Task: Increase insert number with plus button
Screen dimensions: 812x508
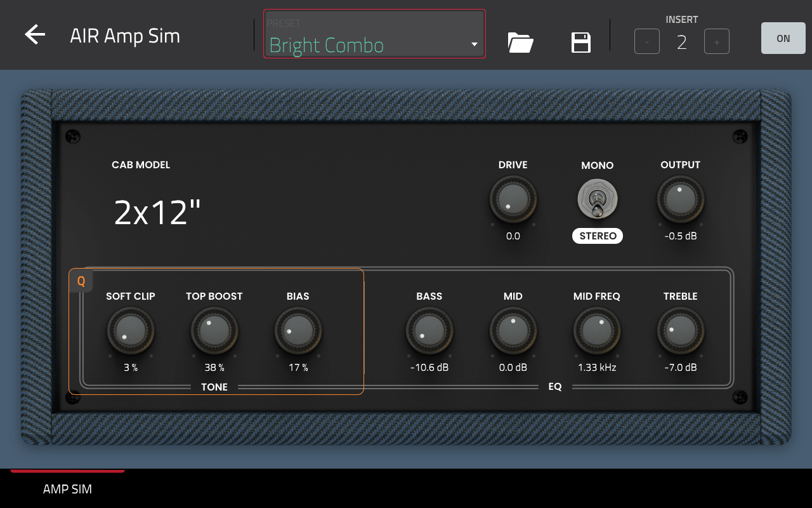Action: 717,42
